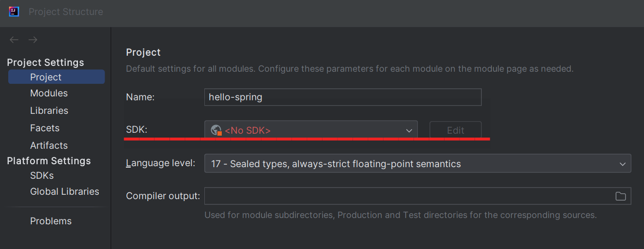This screenshot has width=644, height=249.
Task: Go to the Libraries section
Action: (x=49, y=110)
